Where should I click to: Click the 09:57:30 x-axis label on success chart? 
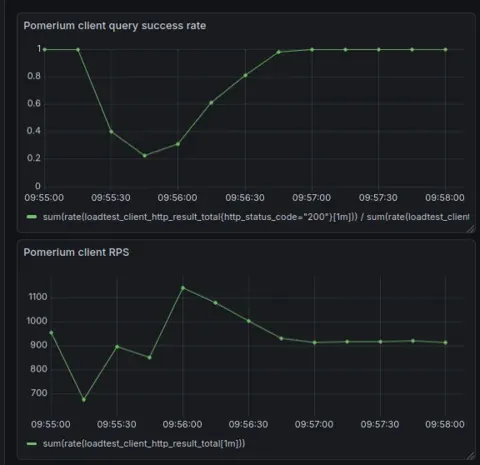(x=378, y=198)
